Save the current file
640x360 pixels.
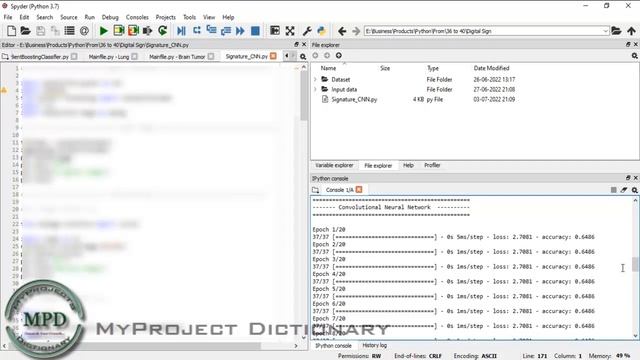tap(40, 31)
